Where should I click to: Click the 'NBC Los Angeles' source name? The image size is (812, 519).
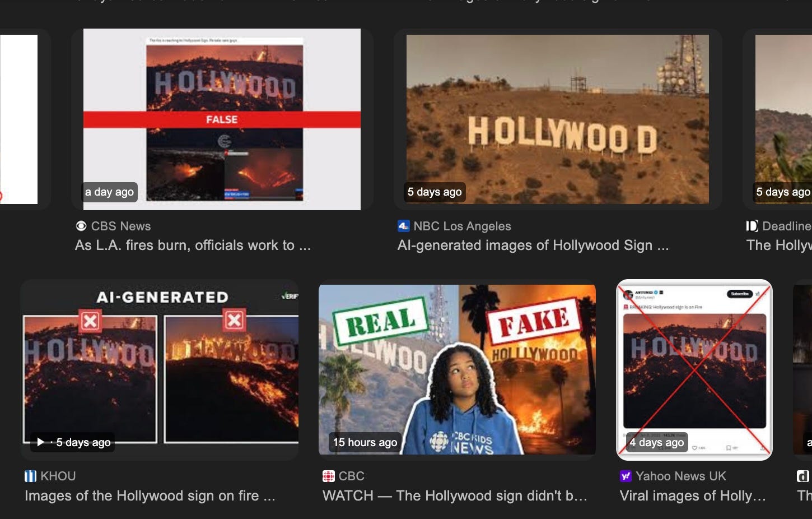point(463,226)
